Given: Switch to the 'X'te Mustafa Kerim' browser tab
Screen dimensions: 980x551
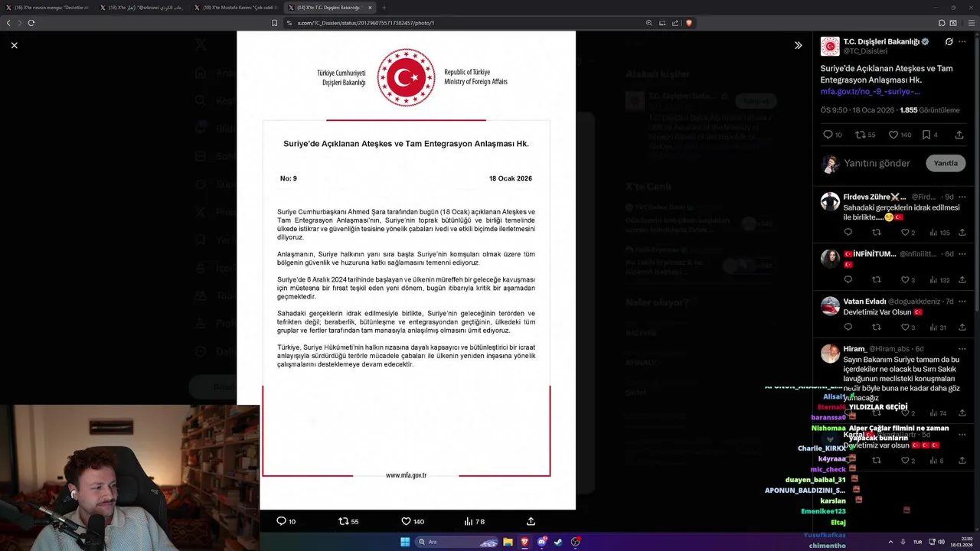Looking at the screenshot, I should tap(235, 8).
